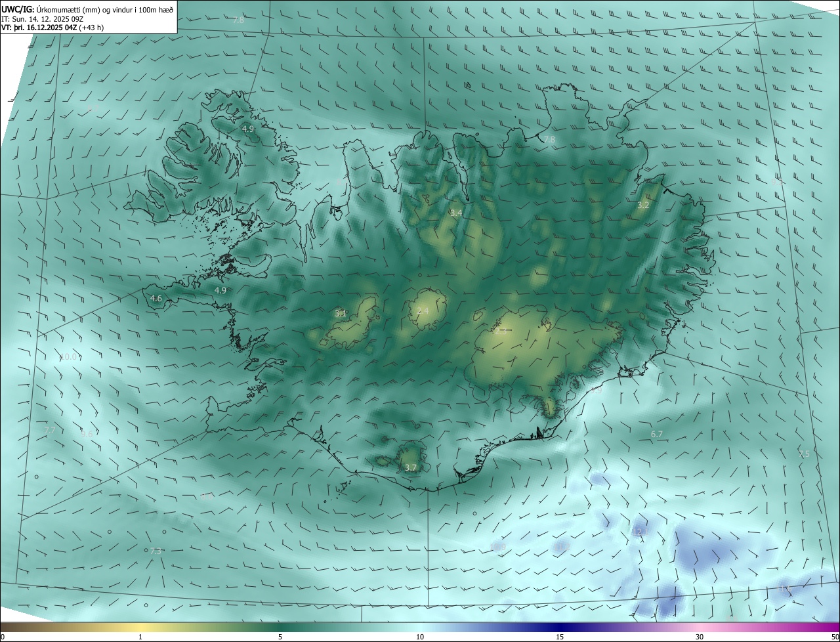Click the 2.4 value on the Hofsjökull glacier
Viewport: 840px width, 642px height.
[x=423, y=310]
